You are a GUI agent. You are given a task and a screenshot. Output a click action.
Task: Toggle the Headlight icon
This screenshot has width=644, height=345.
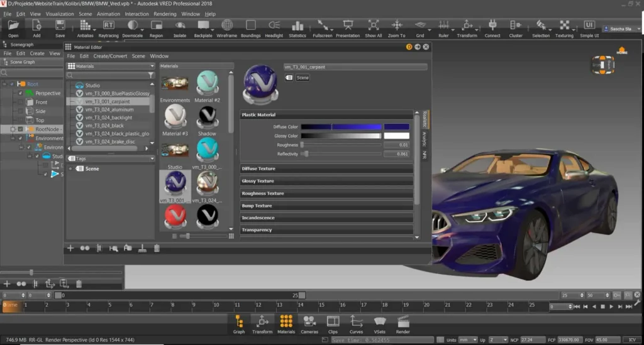click(274, 25)
